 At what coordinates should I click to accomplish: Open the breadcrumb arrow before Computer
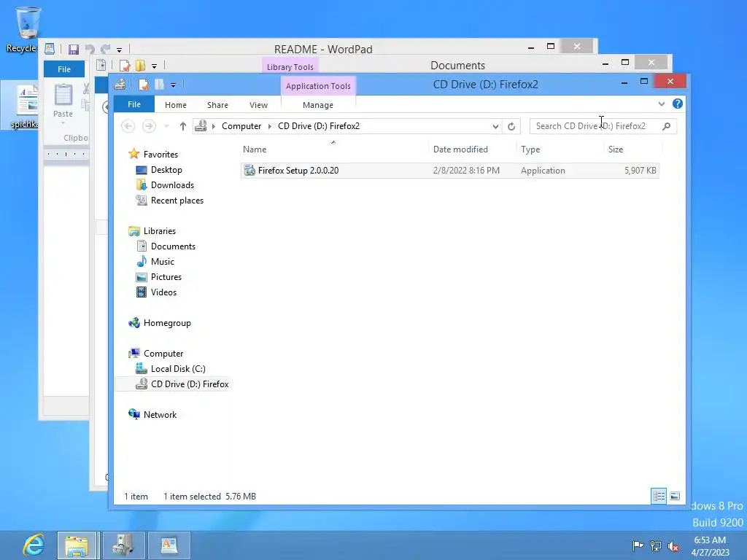214,126
